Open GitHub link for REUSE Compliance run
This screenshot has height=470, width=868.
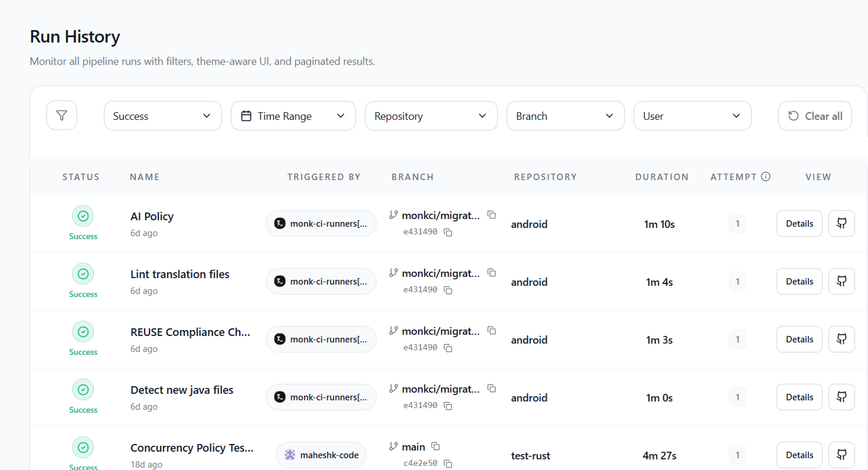[841, 339]
